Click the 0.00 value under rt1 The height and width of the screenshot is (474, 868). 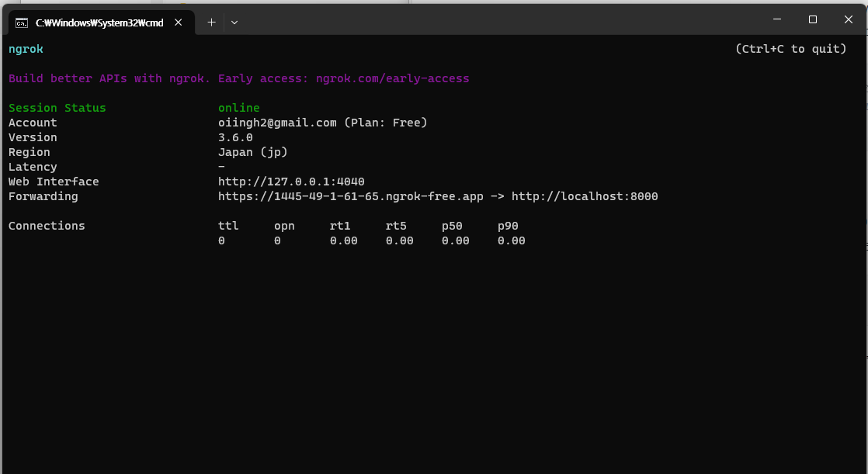tap(344, 240)
